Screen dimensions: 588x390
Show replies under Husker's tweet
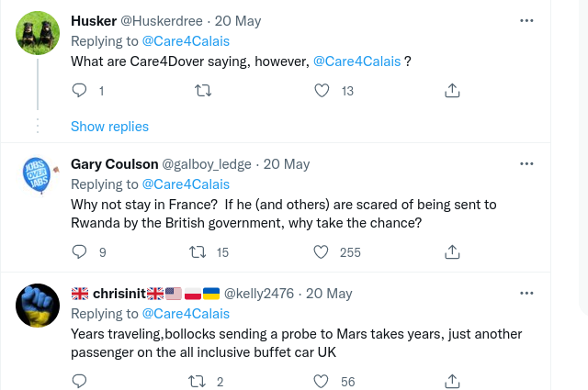(109, 126)
